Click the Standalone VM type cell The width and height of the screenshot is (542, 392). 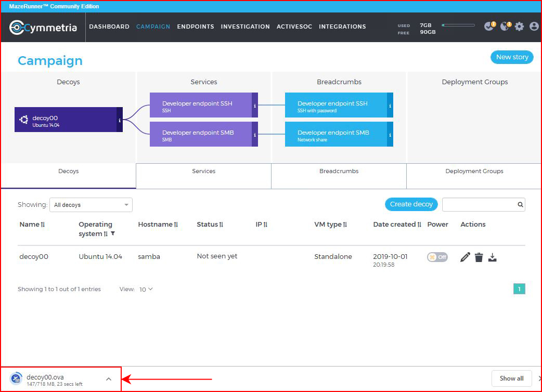pyautogui.click(x=333, y=257)
